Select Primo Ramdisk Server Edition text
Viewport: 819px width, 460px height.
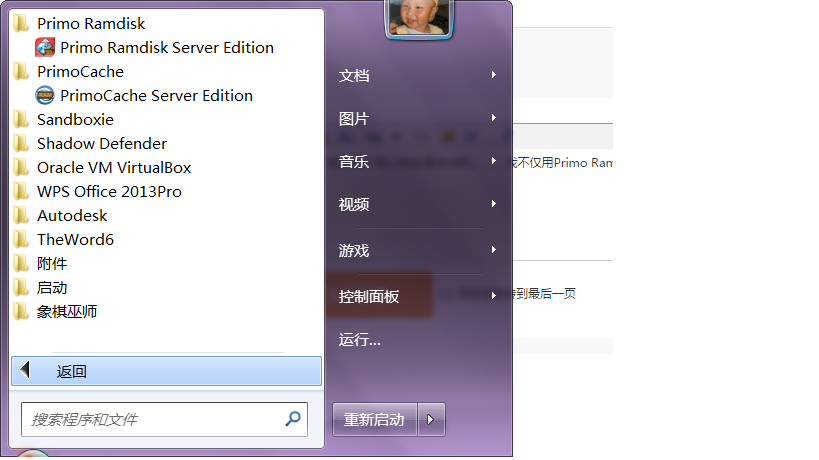(167, 48)
